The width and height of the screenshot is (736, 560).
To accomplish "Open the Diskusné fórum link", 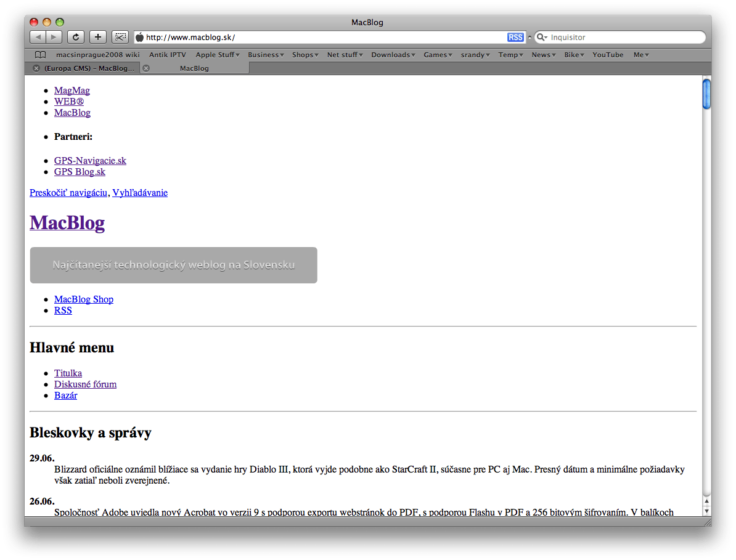I will [85, 384].
